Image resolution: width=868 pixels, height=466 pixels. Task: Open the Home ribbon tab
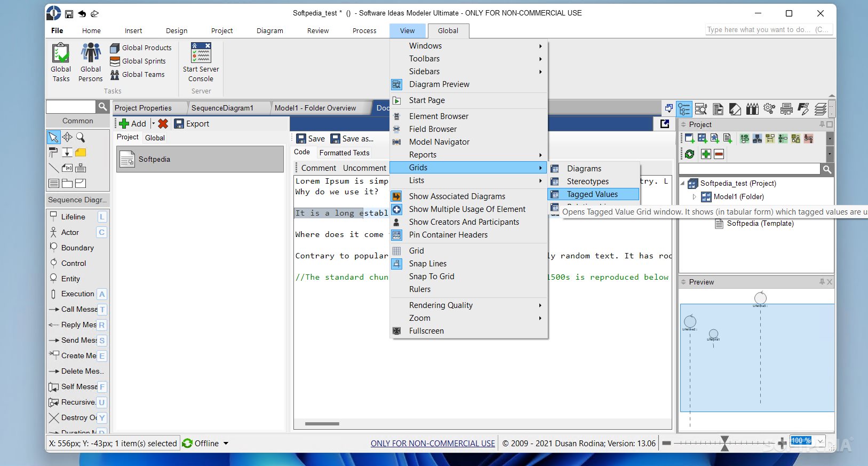click(91, 31)
